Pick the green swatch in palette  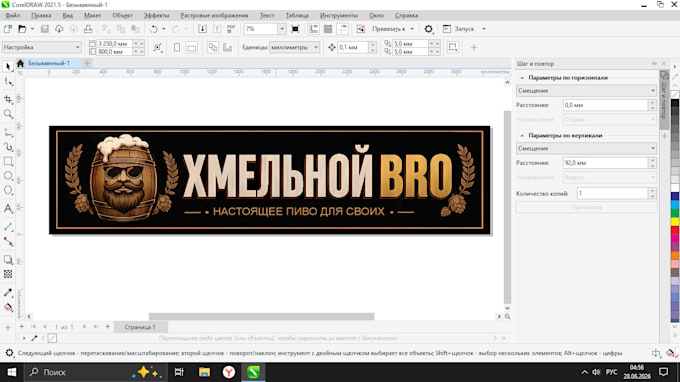675,213
